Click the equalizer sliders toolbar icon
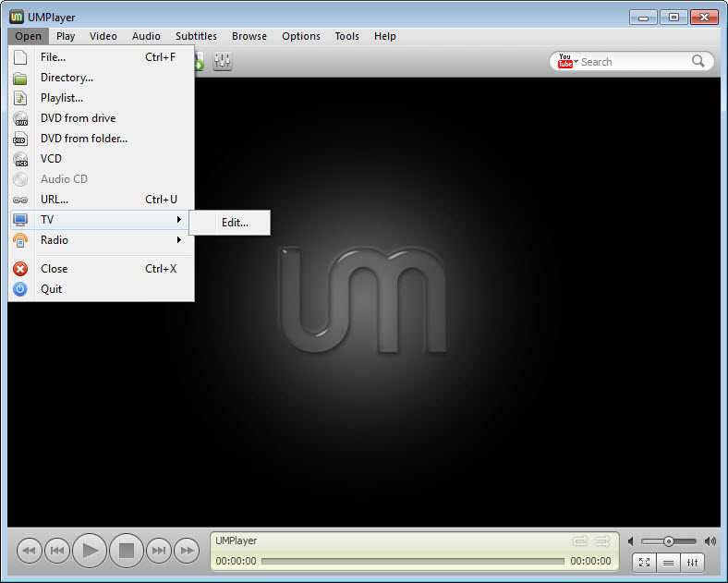This screenshot has width=728, height=583. pos(223,61)
